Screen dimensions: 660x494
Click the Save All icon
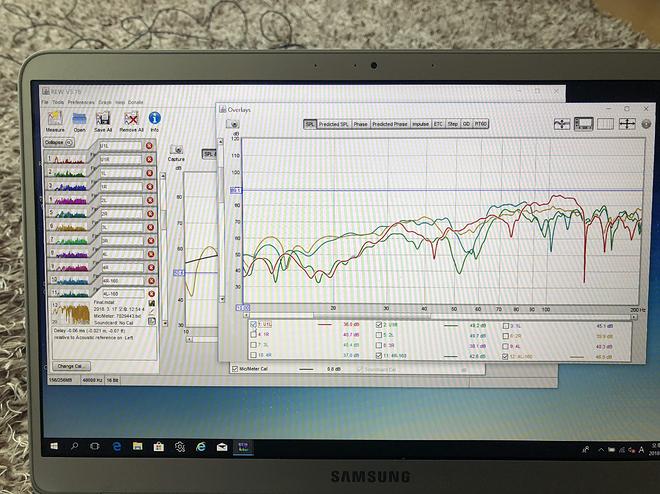pyautogui.click(x=103, y=119)
